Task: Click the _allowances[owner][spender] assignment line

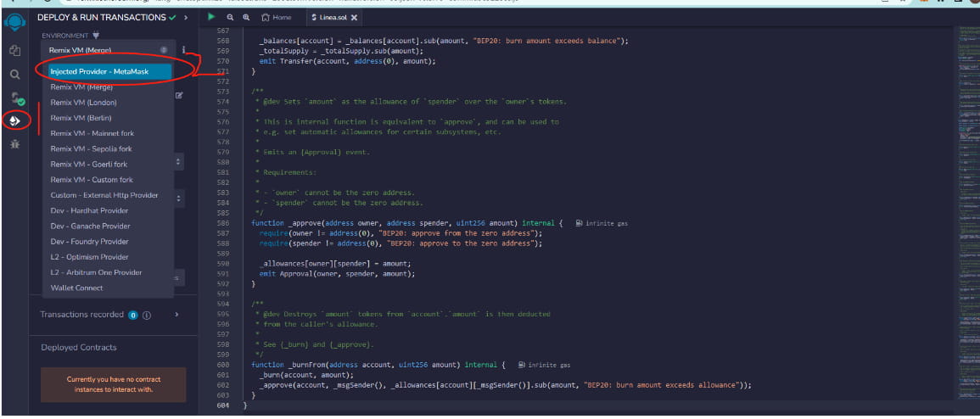Action: click(335, 264)
